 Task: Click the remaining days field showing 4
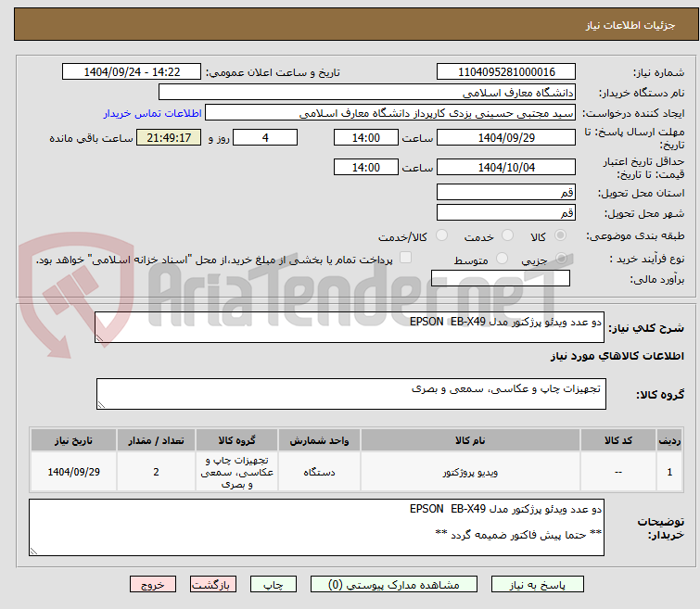pyautogui.click(x=265, y=137)
